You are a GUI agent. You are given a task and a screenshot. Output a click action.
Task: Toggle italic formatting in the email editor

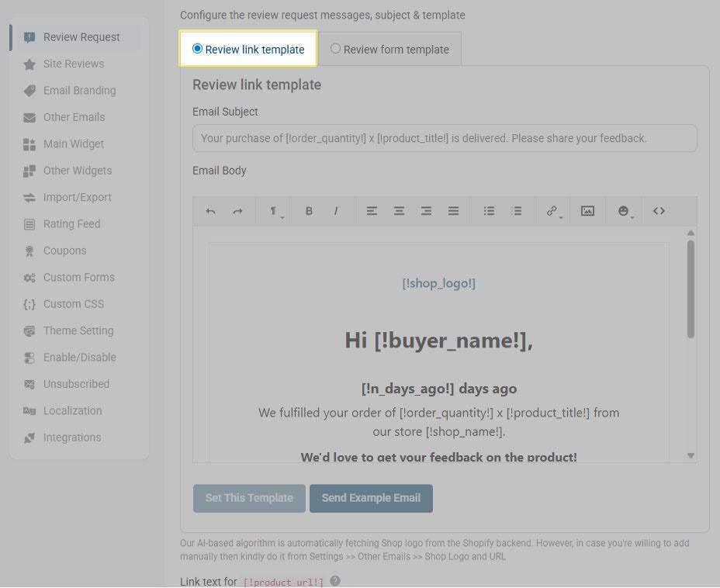[336, 210]
